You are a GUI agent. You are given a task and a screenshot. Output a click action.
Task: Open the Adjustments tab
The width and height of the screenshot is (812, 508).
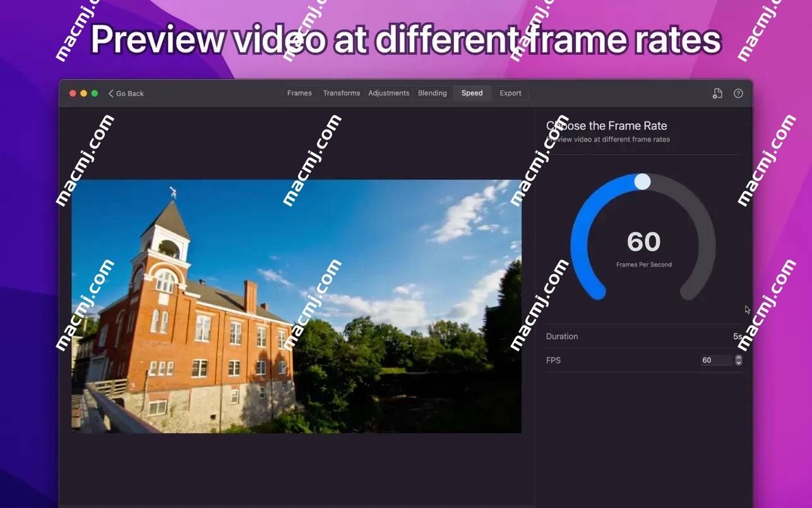389,93
